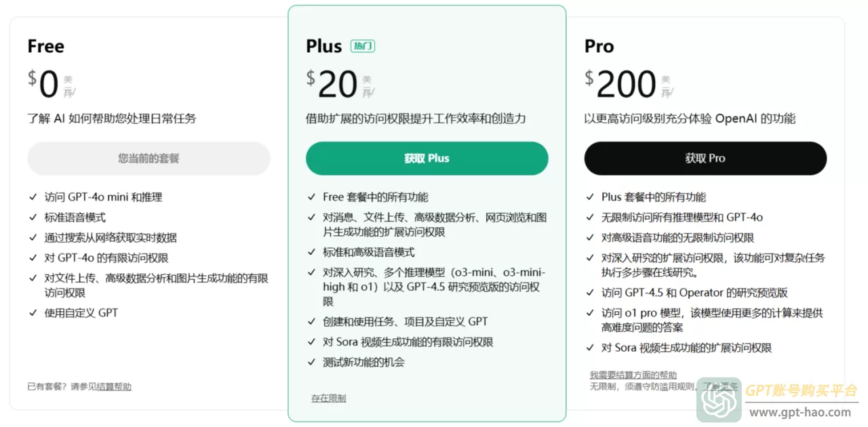868x427 pixels.
Task: Click the black 获取 Pro button
Action: [705, 159]
